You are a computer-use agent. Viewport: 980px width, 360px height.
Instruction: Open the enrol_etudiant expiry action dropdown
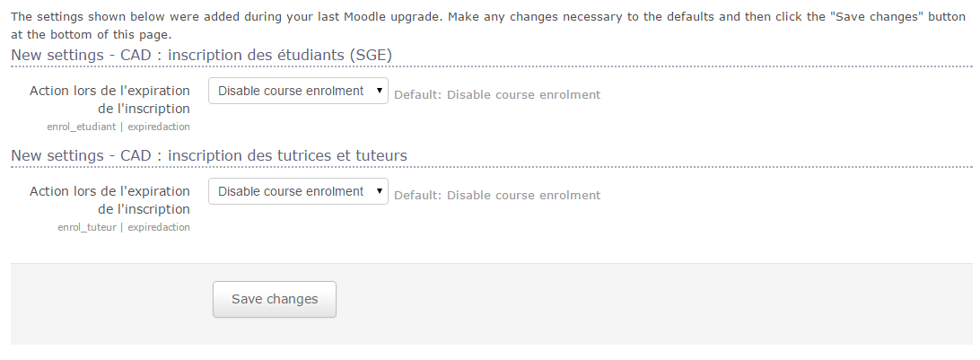point(292,92)
